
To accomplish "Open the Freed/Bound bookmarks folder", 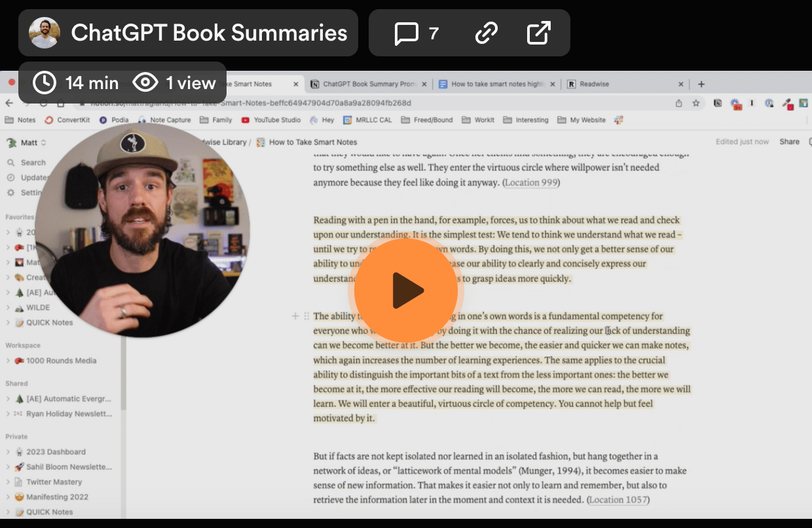I will [427, 120].
